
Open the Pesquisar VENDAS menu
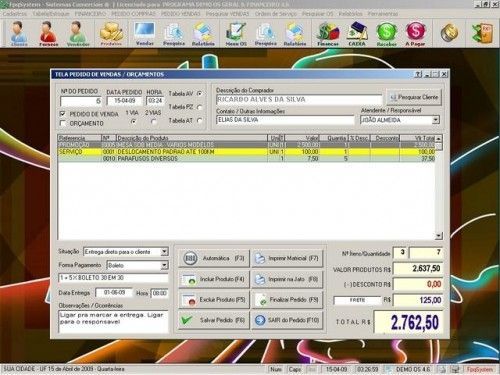coord(227,14)
